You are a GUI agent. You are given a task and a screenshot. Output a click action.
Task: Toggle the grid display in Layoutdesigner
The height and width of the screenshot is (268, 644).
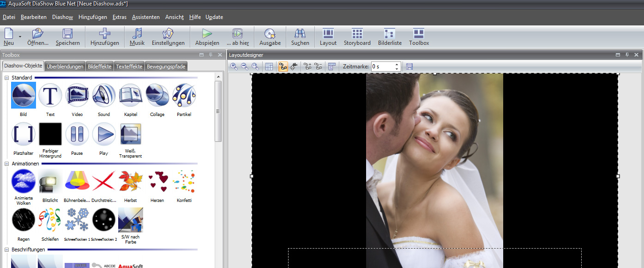[x=269, y=67]
